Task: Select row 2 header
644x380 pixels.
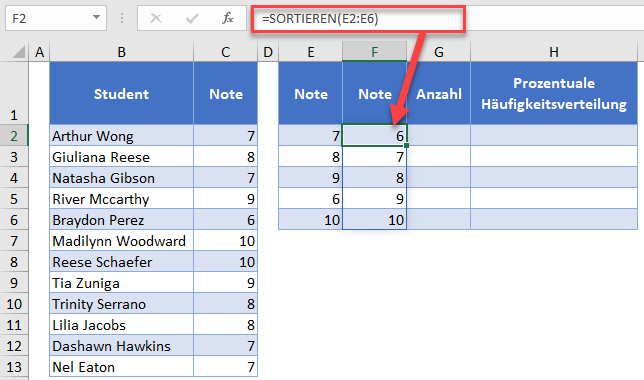Action: pyautogui.click(x=14, y=136)
